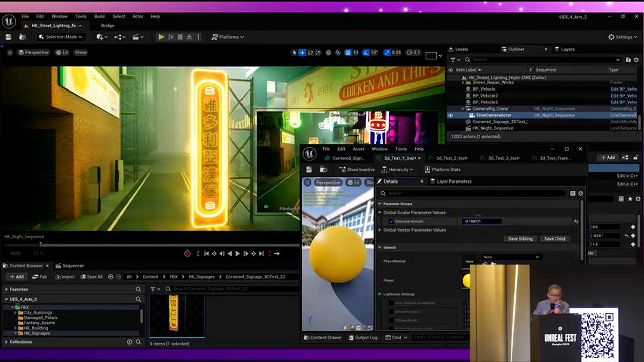Click the add folder icon in Outliner
Screen dimensions: 644x362
click(628, 60)
